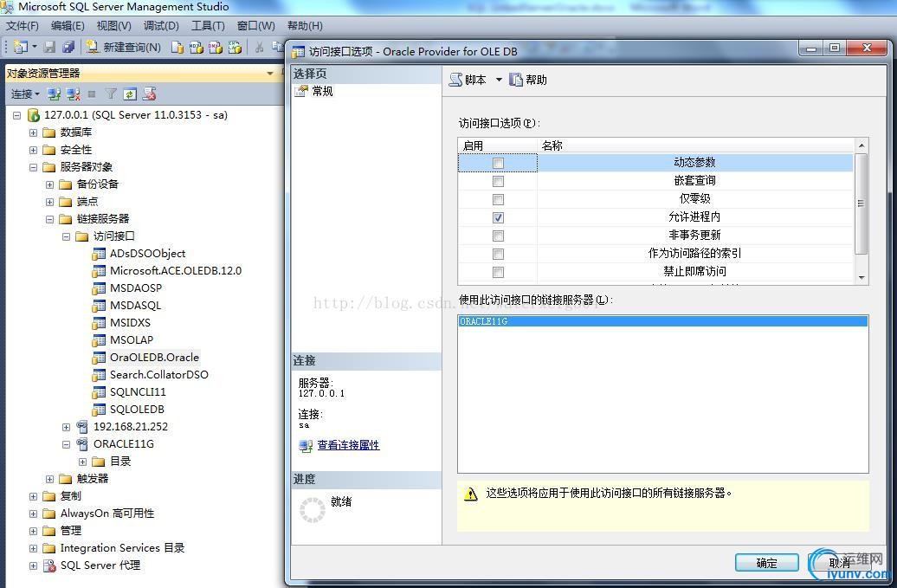This screenshot has width=897, height=588.
Task: Click the Save floppy disk icon
Action: coord(50,47)
